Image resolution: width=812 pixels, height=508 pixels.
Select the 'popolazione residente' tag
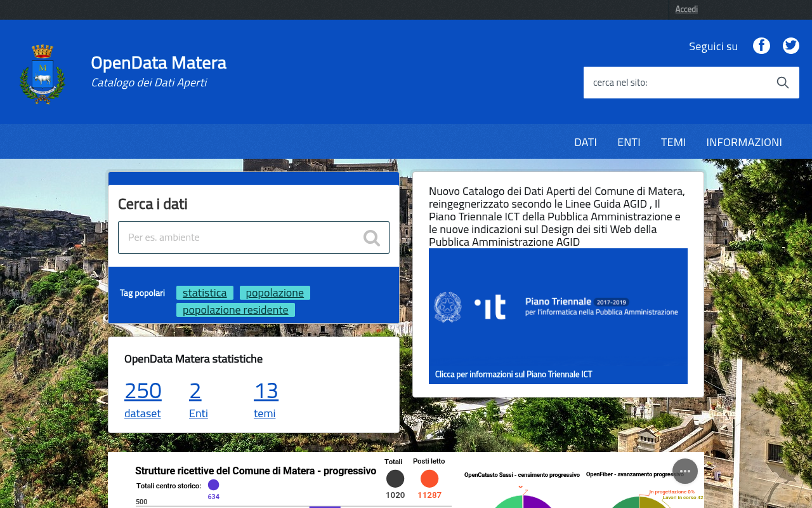point(235,310)
